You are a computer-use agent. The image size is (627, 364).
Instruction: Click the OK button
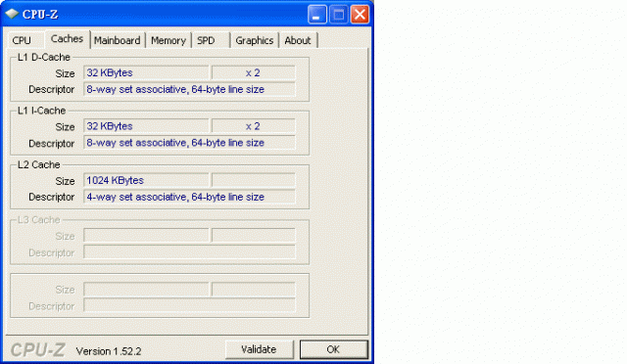click(333, 349)
